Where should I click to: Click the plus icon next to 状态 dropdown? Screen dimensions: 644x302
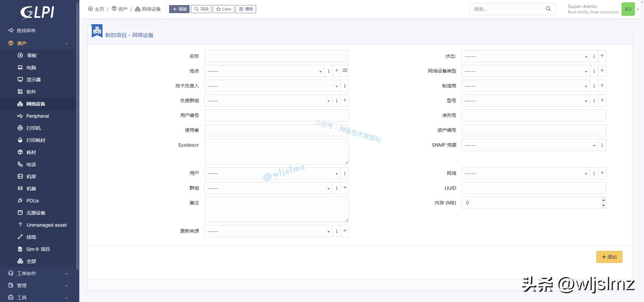(x=602, y=56)
